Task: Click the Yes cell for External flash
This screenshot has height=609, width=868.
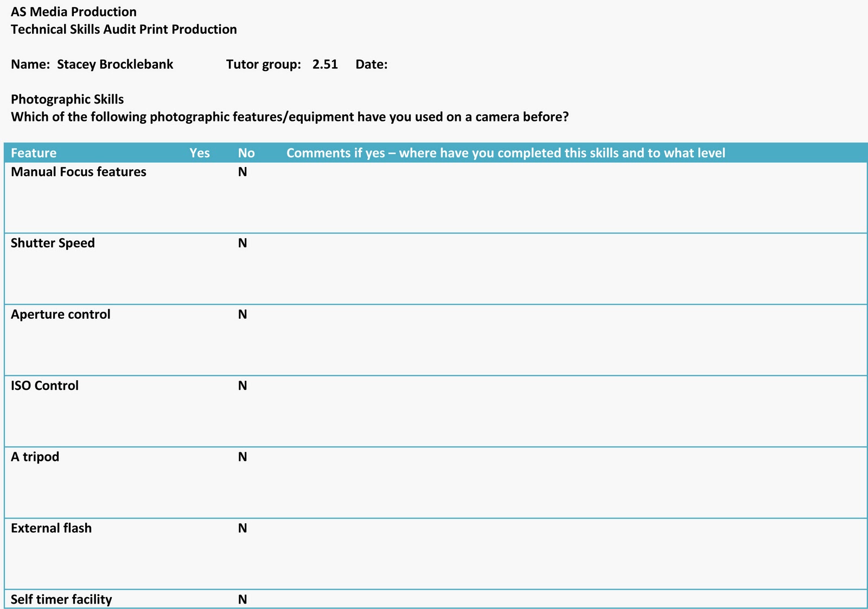Action: coord(208,554)
